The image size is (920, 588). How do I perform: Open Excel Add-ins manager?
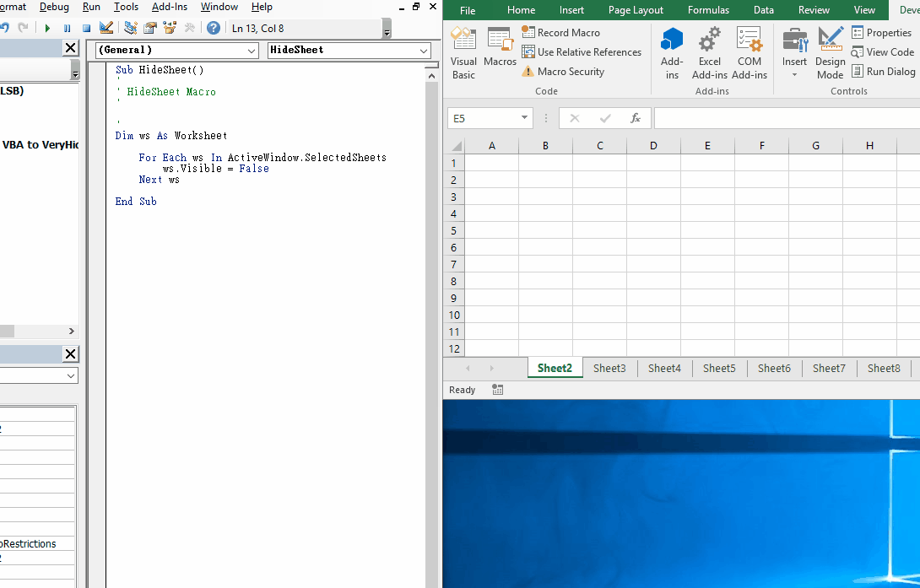(x=710, y=53)
